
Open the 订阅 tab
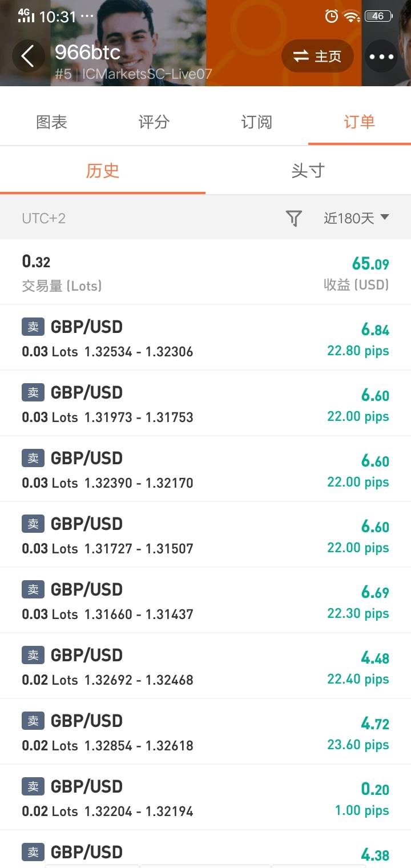pyautogui.click(x=256, y=122)
